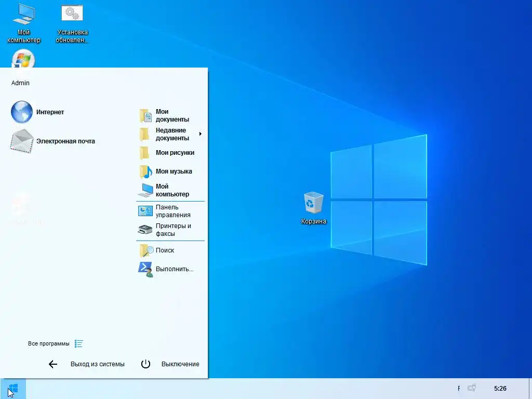Click the Start button Windows logo
532x399 pixels.
coord(13,389)
